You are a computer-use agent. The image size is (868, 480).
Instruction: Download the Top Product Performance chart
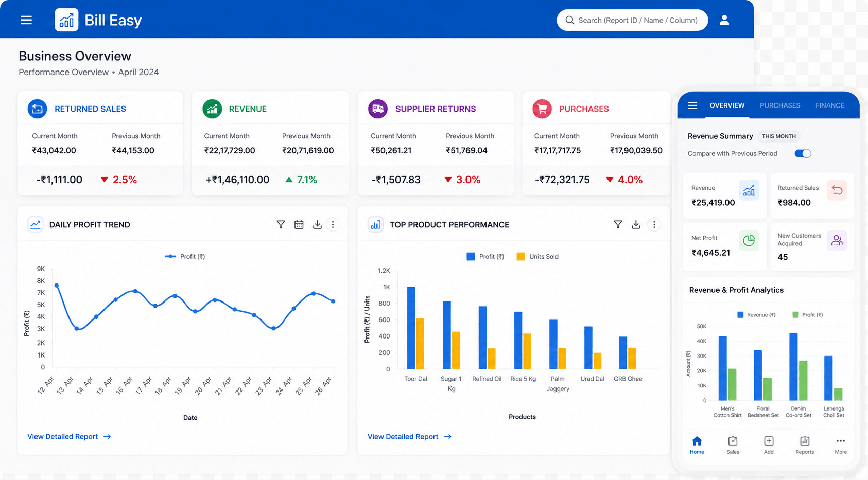pyautogui.click(x=636, y=224)
